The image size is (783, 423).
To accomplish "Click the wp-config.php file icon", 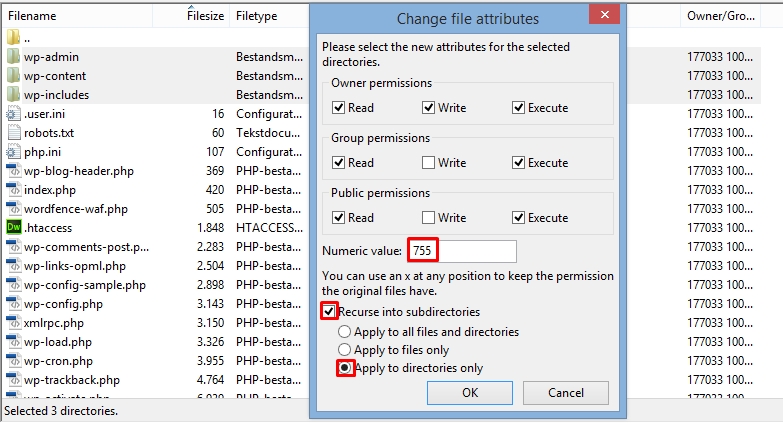I will (x=13, y=303).
